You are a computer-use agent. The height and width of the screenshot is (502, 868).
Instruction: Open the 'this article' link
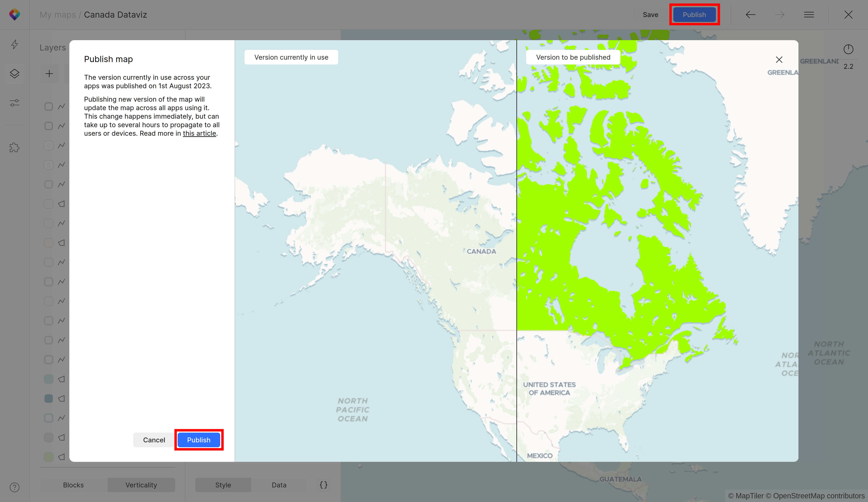[x=199, y=133]
